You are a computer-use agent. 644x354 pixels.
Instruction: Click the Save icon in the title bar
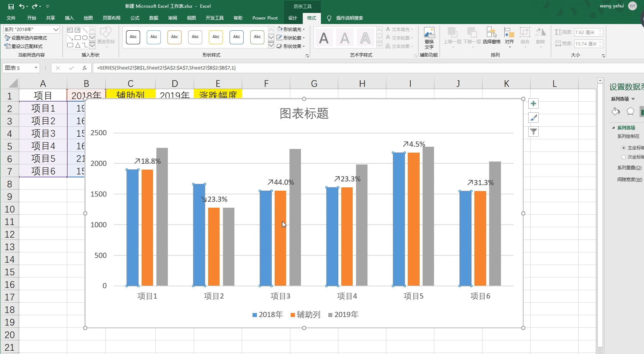11,6
